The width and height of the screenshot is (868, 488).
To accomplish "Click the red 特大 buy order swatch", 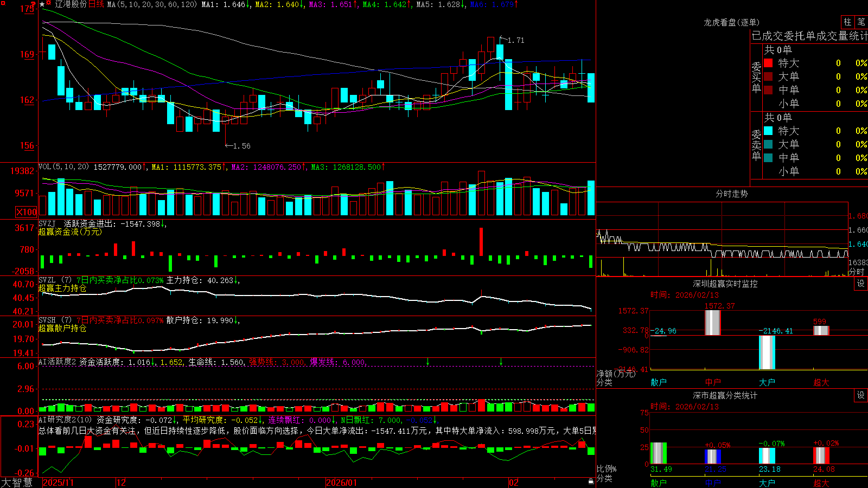I will [768, 63].
